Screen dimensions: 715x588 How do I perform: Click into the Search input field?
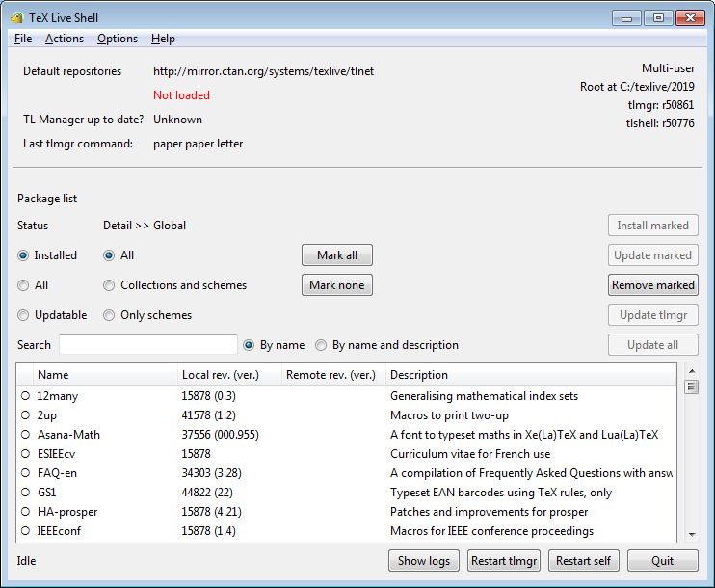click(x=148, y=345)
